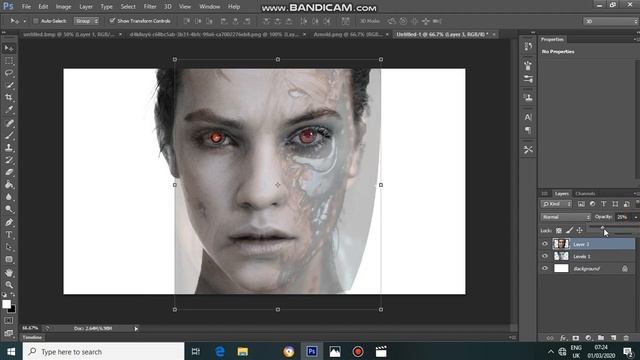Open the Auto-Select Group dropdown

pyautogui.click(x=87, y=21)
